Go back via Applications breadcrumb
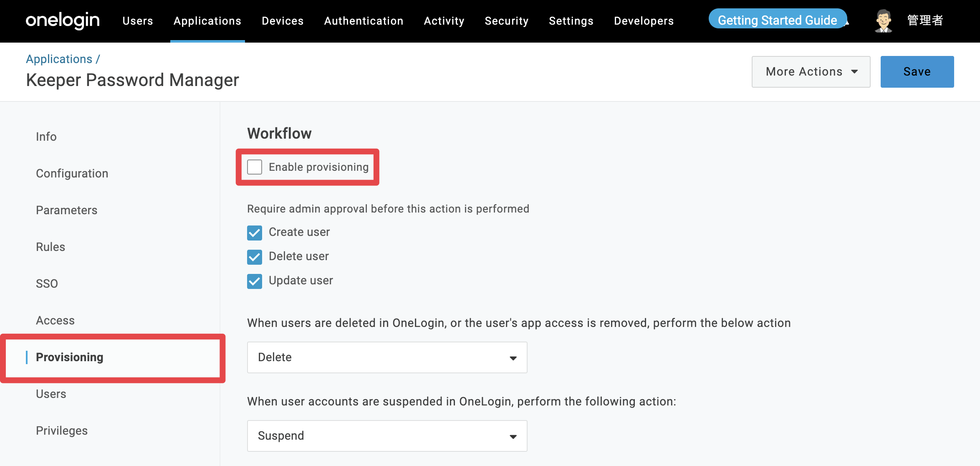The width and height of the screenshot is (980, 466). click(x=59, y=59)
